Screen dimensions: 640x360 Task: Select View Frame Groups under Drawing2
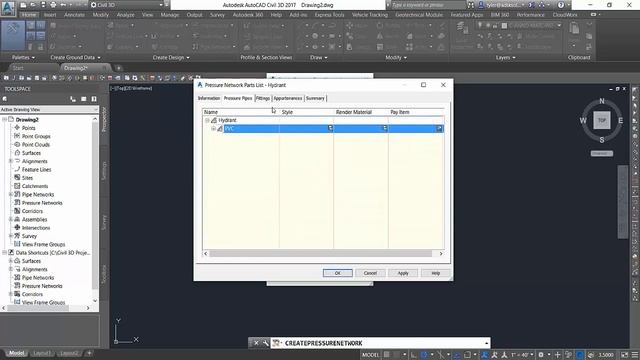[43, 244]
